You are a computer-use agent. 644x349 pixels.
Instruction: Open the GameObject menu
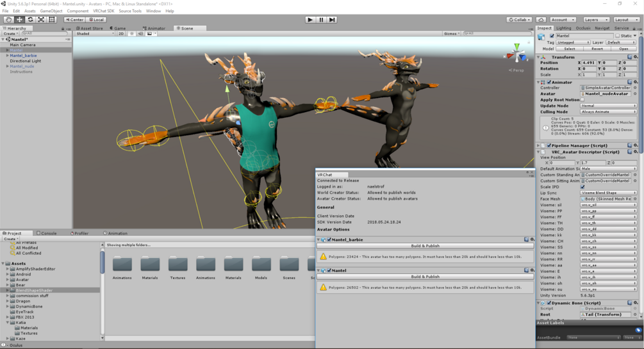[x=51, y=11]
